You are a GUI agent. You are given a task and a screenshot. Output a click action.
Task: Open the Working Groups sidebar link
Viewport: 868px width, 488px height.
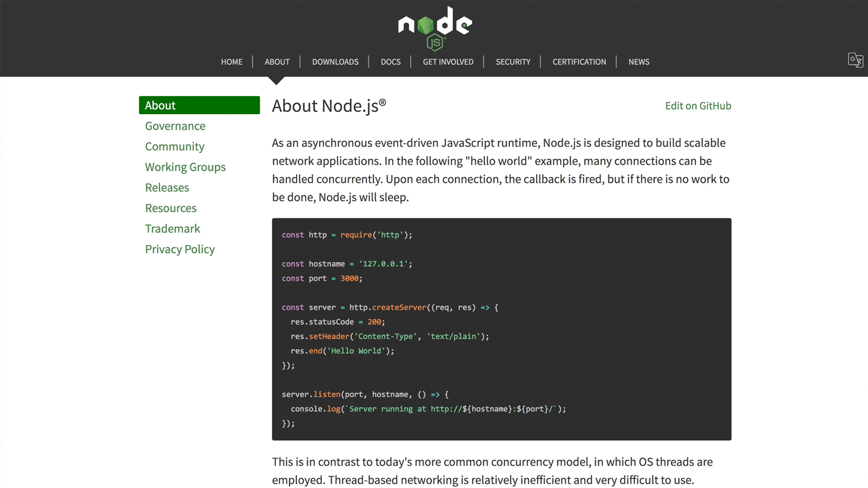tap(185, 167)
